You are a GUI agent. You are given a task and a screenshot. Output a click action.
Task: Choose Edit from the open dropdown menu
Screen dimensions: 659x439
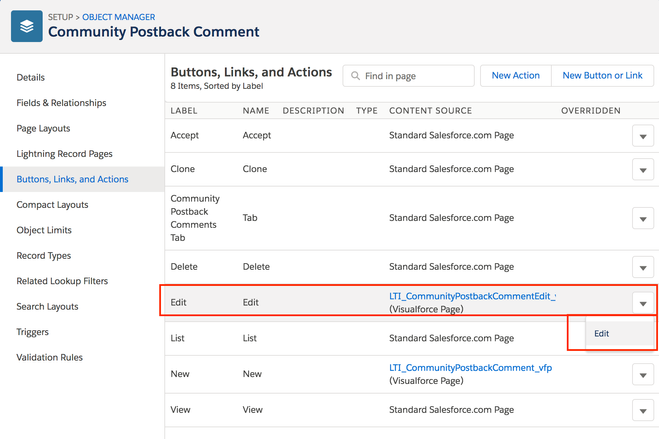(601, 334)
